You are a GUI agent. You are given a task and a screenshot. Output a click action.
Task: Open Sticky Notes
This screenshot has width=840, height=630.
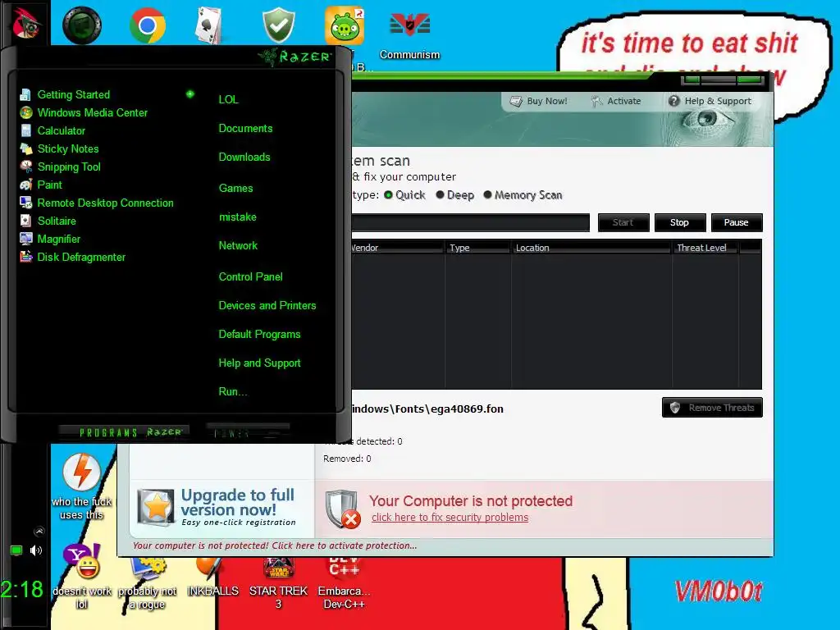pyautogui.click(x=68, y=149)
